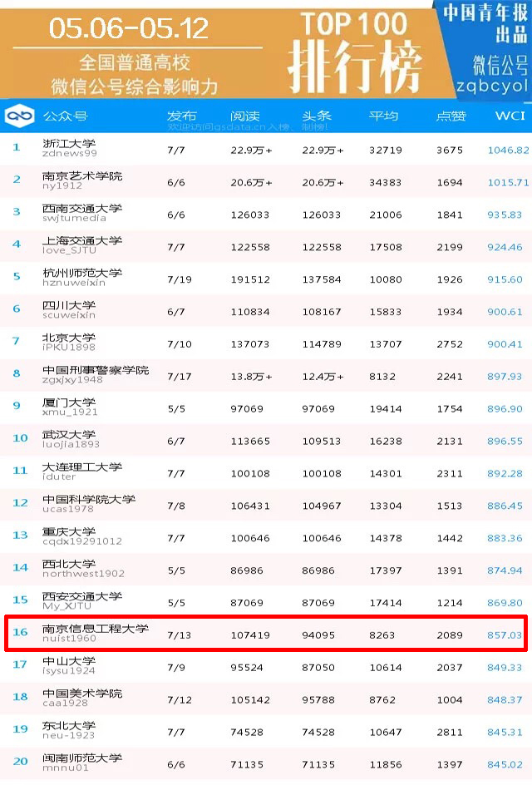This screenshot has width=532, height=785.
Task: Click the WCI value 900.41 for 北京大学
Action: pos(505,343)
